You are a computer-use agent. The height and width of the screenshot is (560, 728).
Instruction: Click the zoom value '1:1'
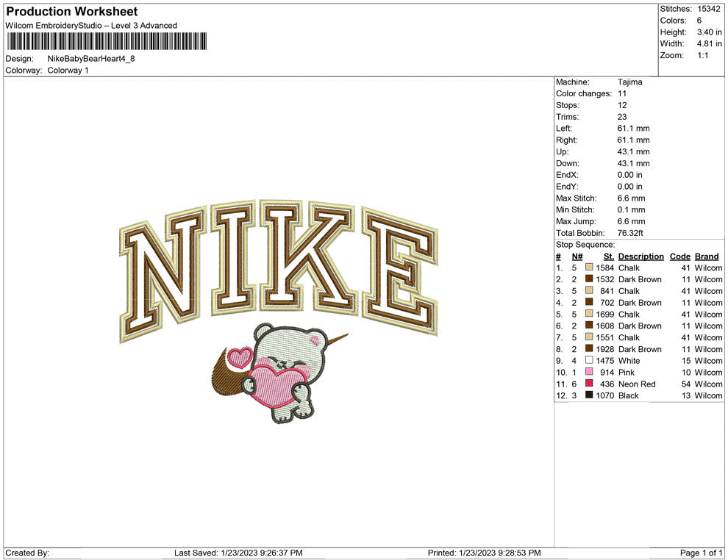[x=702, y=55]
